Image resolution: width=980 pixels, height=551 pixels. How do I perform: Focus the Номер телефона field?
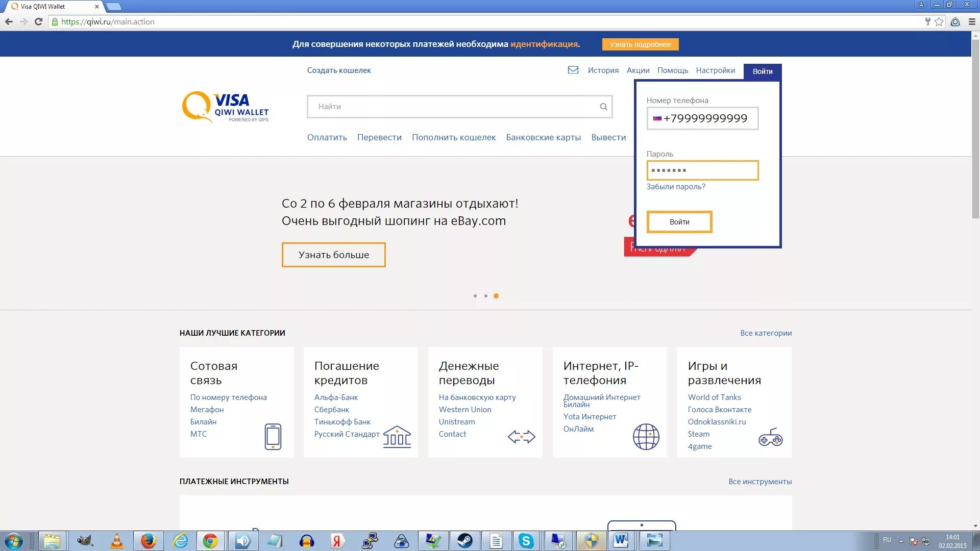coord(702,118)
